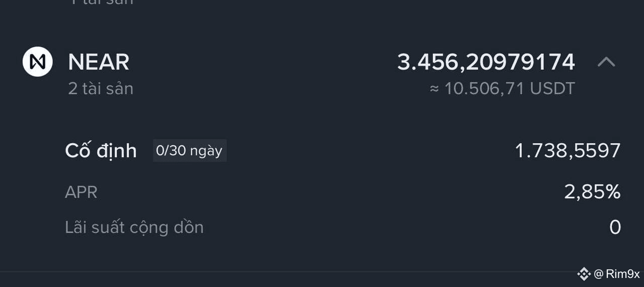Click the accumulated interest value 0
The image size is (644, 287).
(x=615, y=228)
